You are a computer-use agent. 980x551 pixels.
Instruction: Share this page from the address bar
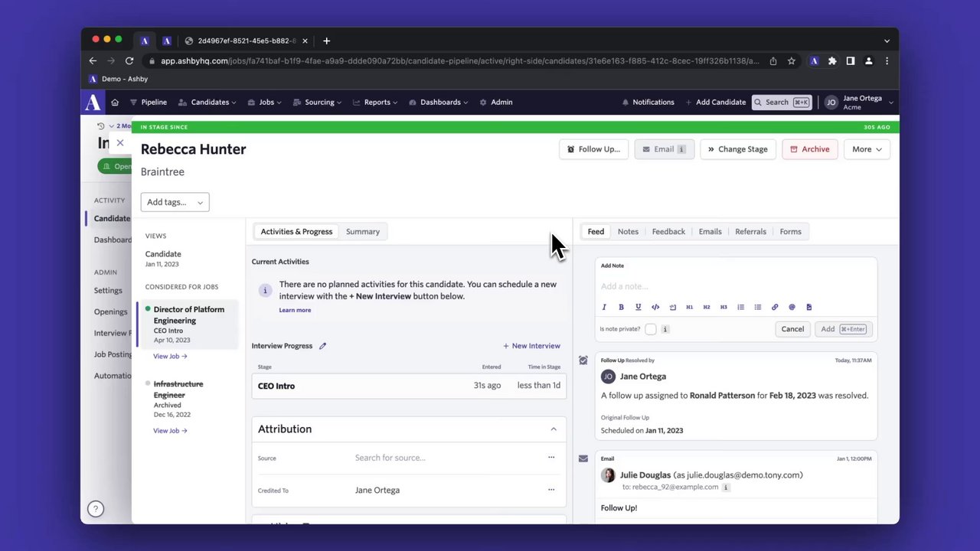773,61
